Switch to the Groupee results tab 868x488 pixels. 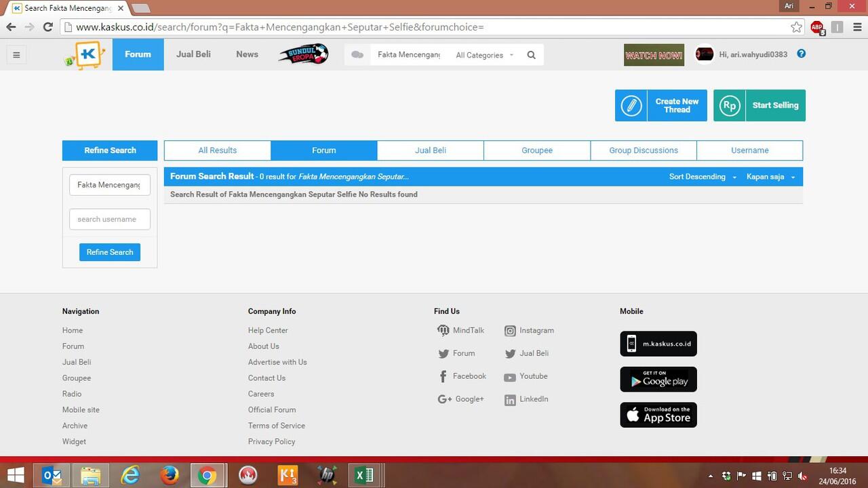[537, 150]
